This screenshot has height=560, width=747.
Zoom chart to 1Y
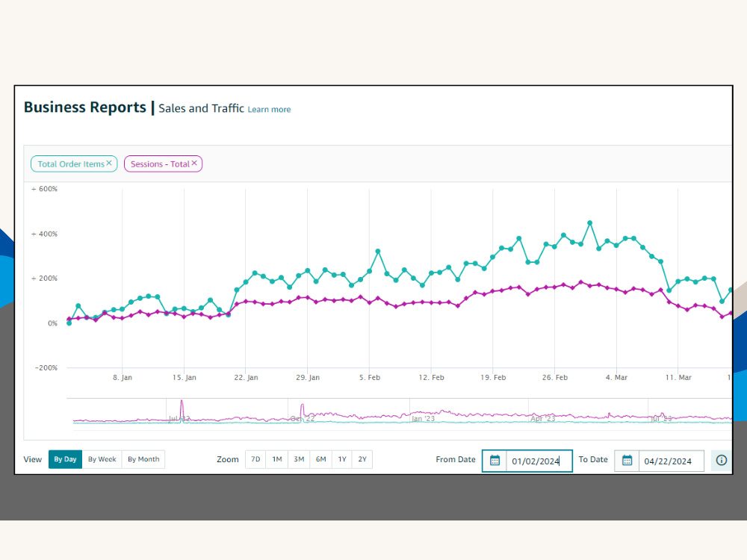342,459
